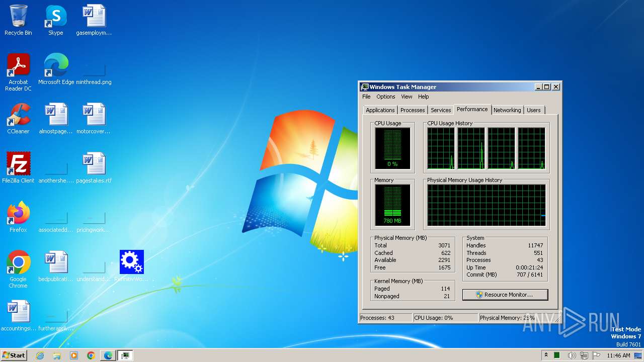Image resolution: width=644 pixels, height=362 pixels.
Task: Click the volume speaker tray icon
Action: 572,355
